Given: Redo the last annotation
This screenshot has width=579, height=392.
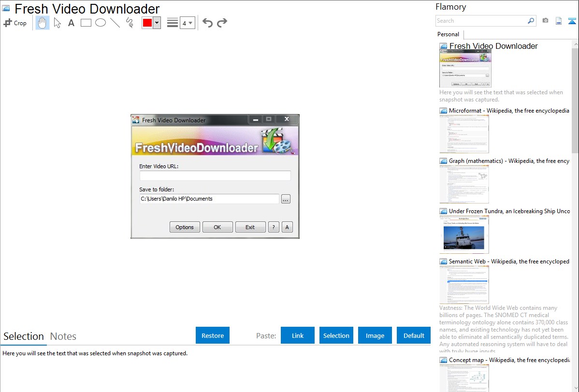Looking at the screenshot, I should (x=222, y=23).
